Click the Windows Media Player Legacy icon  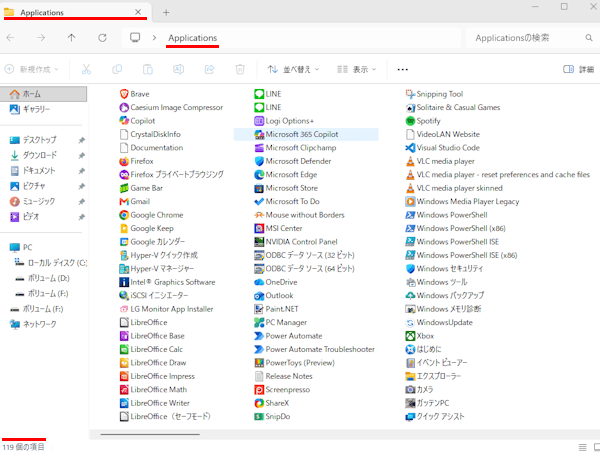click(x=410, y=202)
